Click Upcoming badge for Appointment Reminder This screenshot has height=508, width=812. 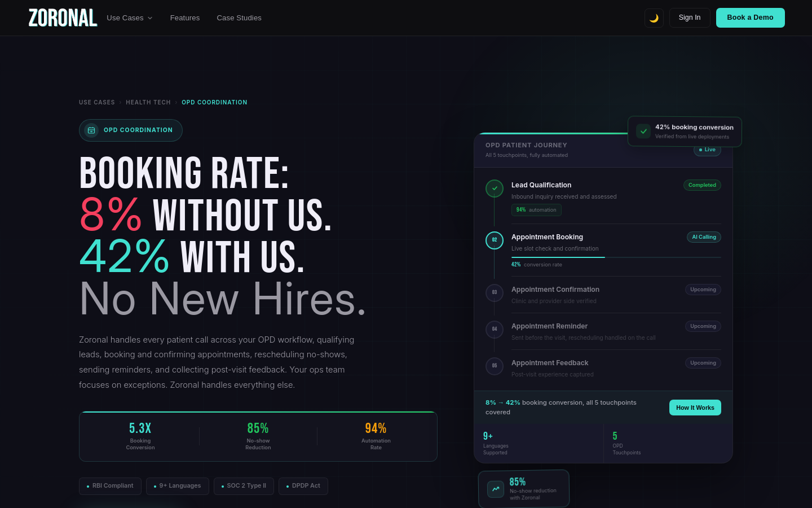(x=703, y=326)
